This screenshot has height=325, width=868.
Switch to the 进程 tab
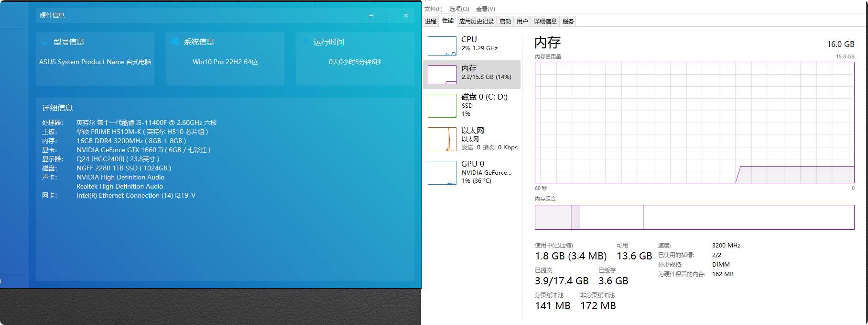click(x=431, y=21)
